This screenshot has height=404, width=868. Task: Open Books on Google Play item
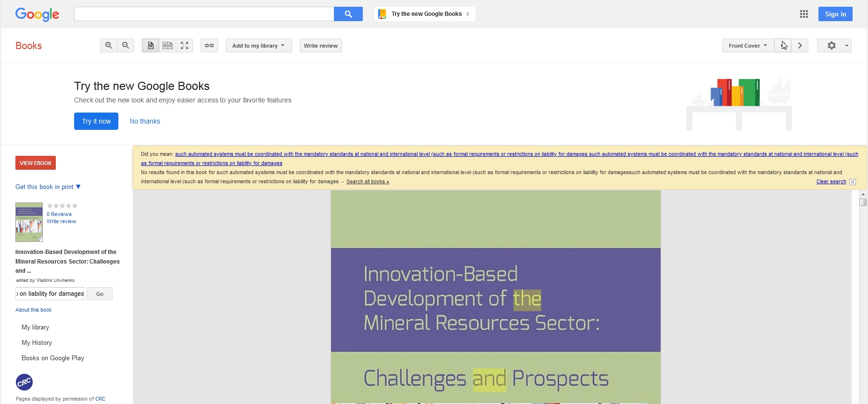(53, 358)
